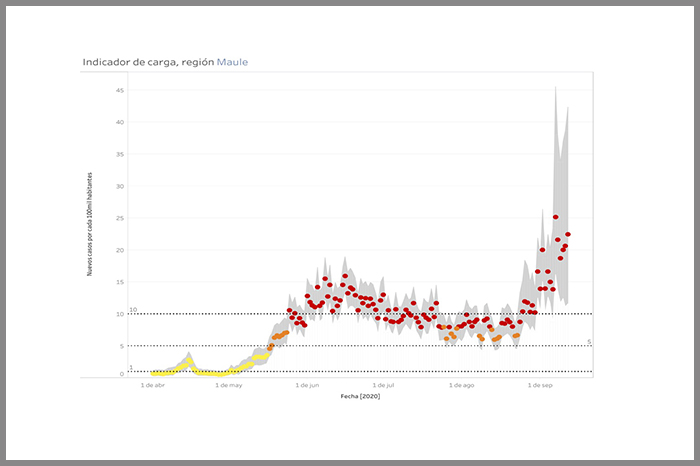Viewport: 700px width, 466px height.
Task: Click the '1 de abr' x-axis label
Action: (155, 384)
